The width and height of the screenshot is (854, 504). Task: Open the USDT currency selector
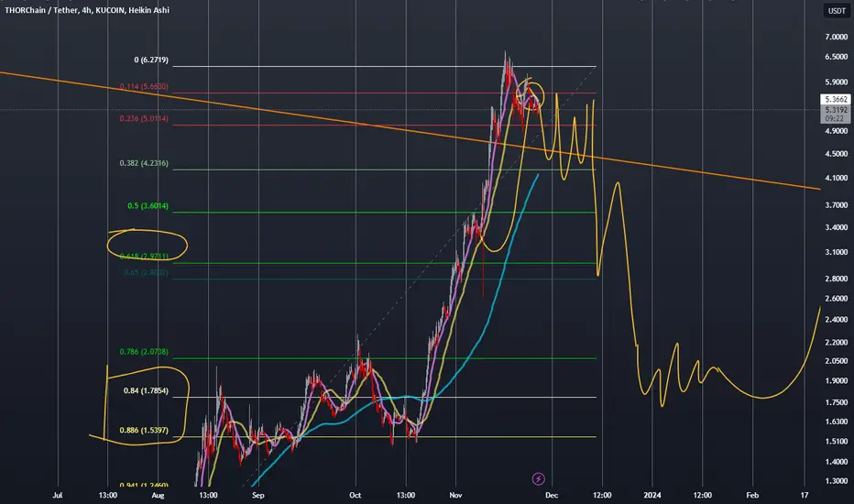click(837, 11)
